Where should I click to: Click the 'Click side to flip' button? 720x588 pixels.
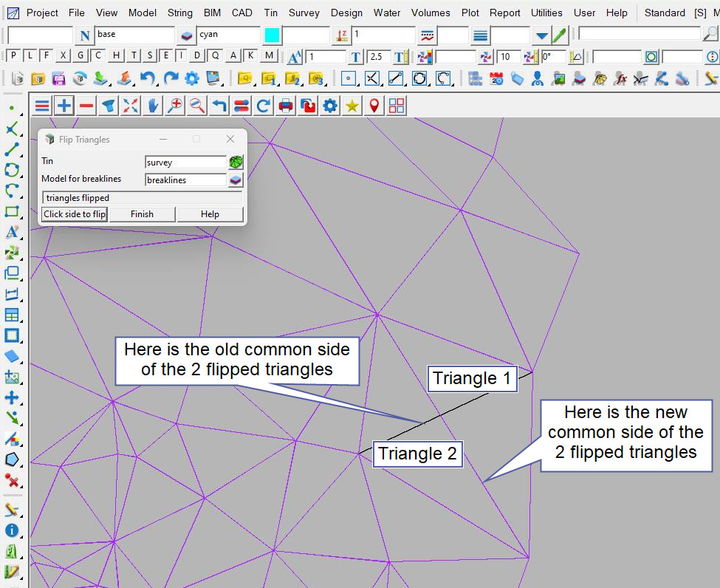point(75,214)
